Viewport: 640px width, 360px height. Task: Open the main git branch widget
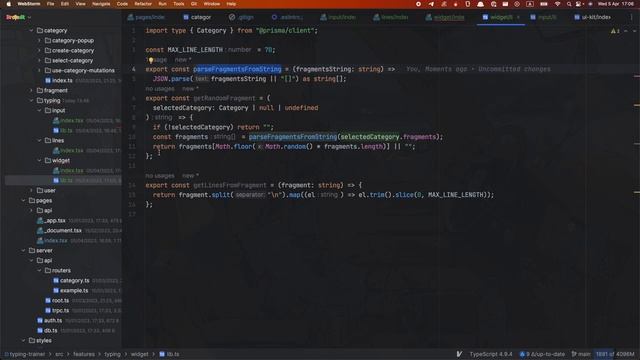[x=581, y=354]
